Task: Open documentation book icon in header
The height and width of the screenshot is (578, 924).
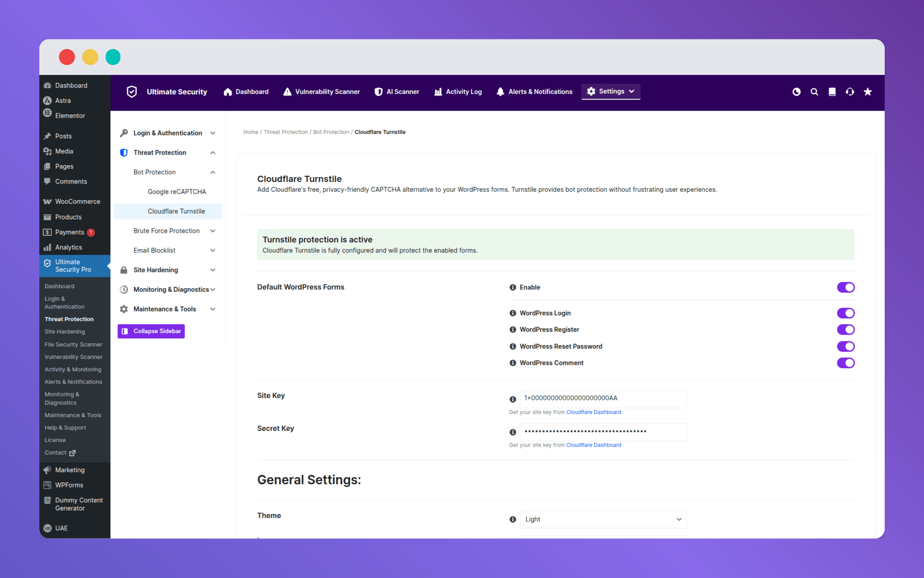Action: pyautogui.click(x=832, y=92)
